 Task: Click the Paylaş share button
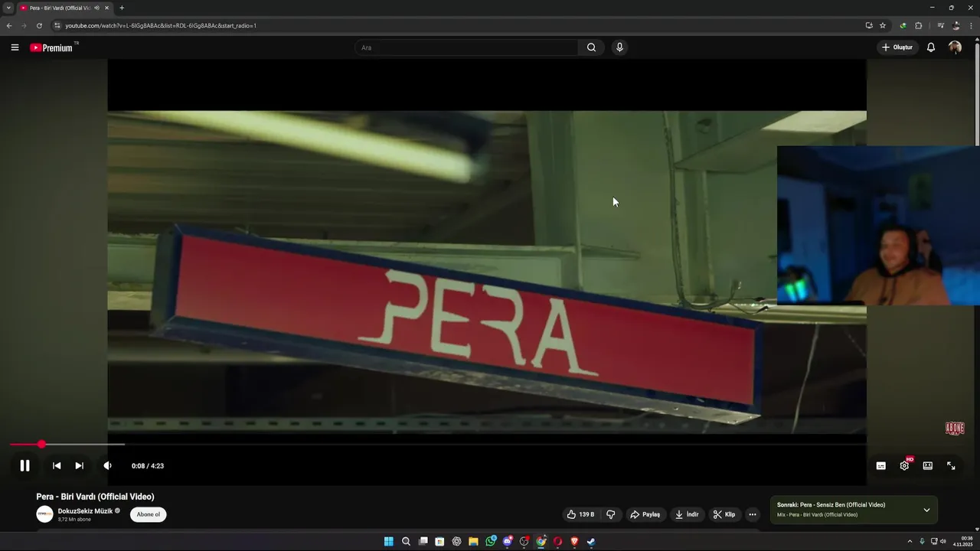645,514
